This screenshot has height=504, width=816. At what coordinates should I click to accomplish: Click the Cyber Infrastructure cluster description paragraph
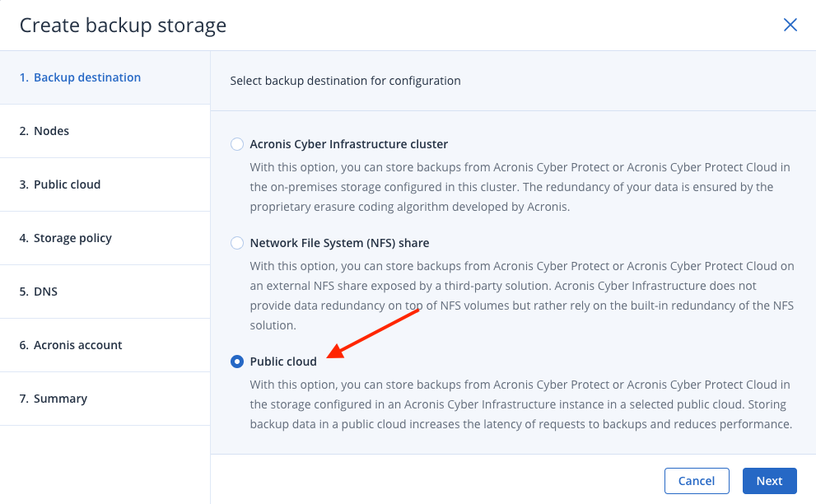(520, 187)
